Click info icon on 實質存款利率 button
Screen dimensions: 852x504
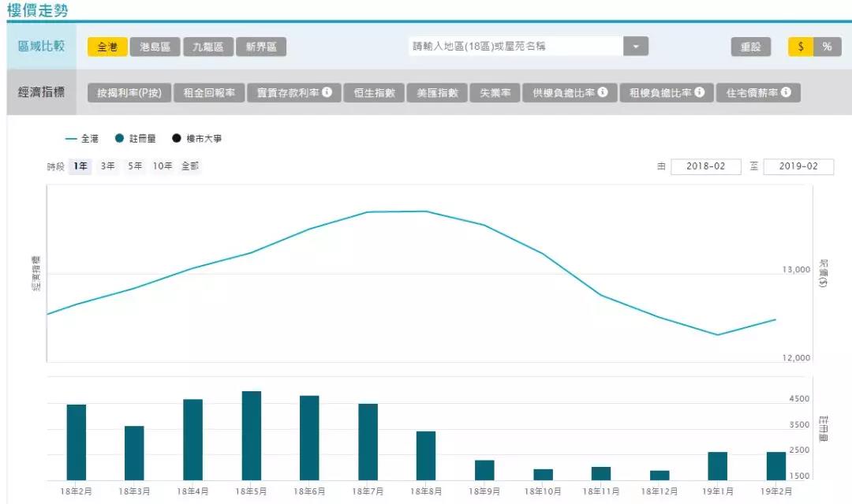coord(327,92)
